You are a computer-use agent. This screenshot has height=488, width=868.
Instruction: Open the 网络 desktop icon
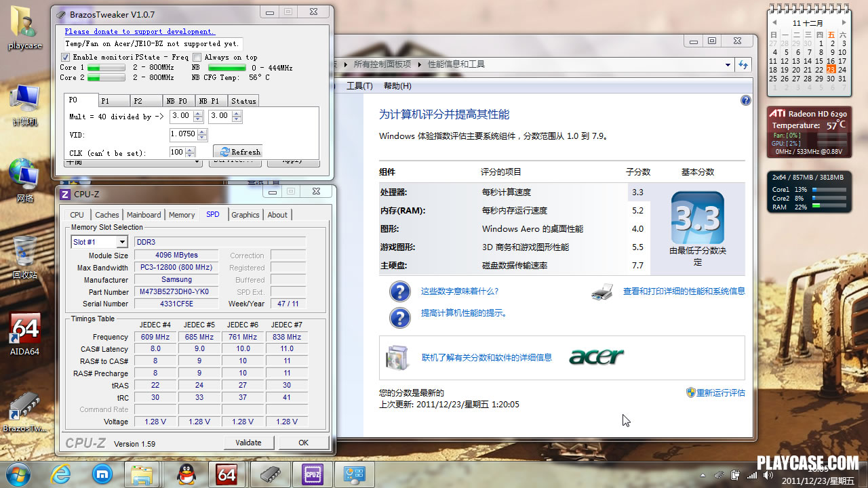tap(25, 180)
